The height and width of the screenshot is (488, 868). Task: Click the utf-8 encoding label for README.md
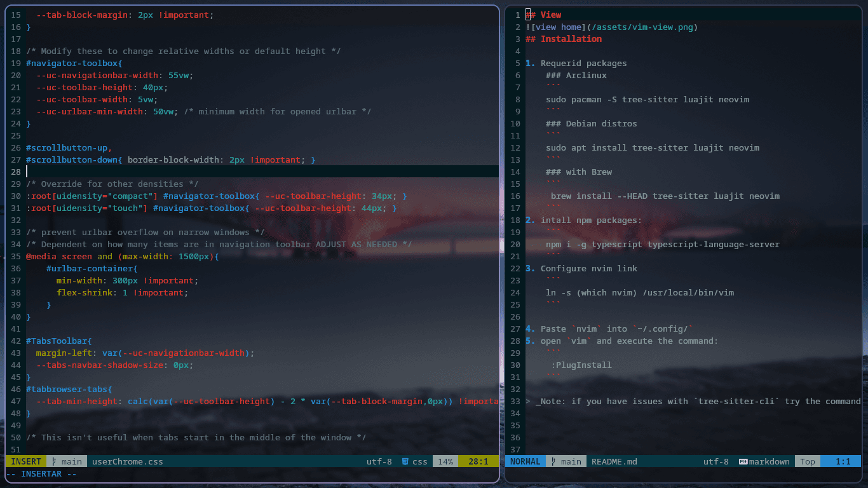[715, 462]
